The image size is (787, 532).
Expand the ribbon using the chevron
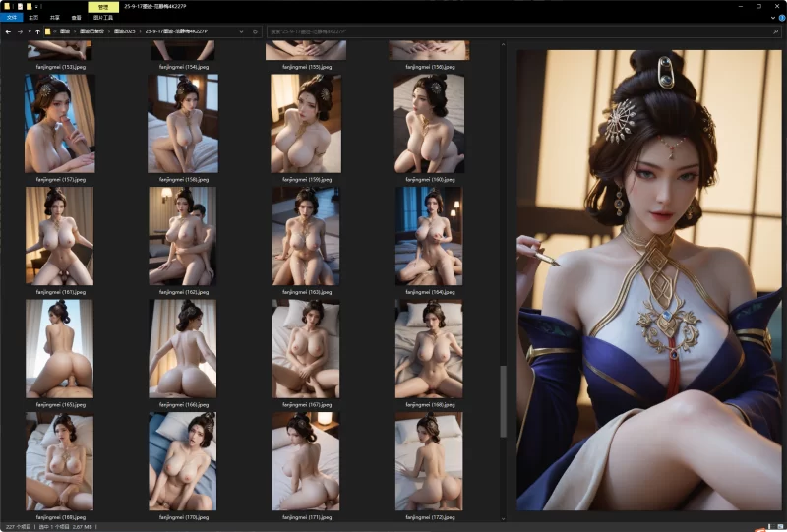click(770, 18)
